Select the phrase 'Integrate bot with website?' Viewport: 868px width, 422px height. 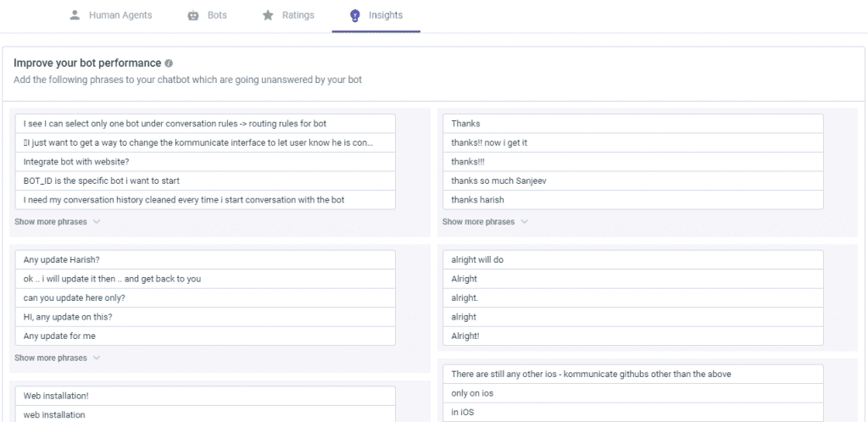point(205,162)
